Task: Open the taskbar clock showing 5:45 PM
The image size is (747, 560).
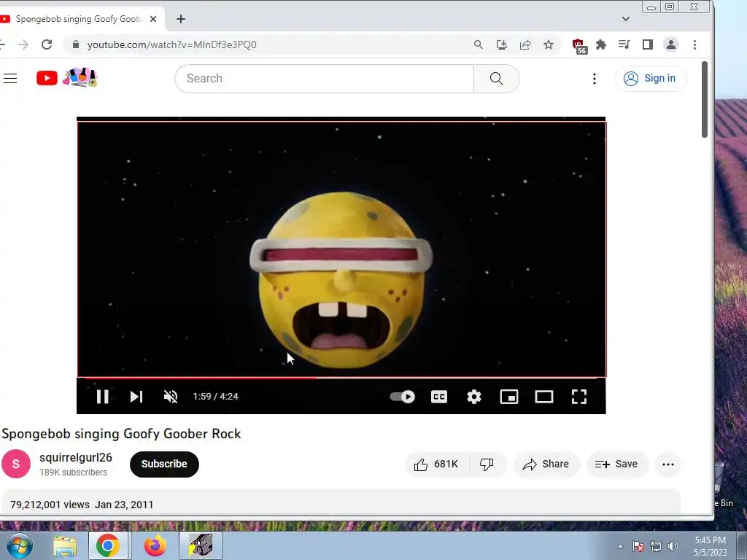Action: [710, 546]
